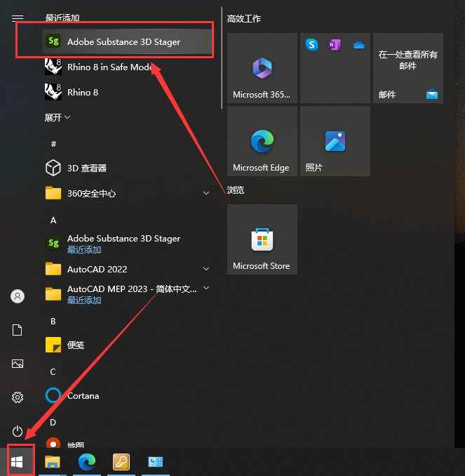Click the 最近添加 list heading
Viewport: 465px width, 476px height.
[62, 18]
